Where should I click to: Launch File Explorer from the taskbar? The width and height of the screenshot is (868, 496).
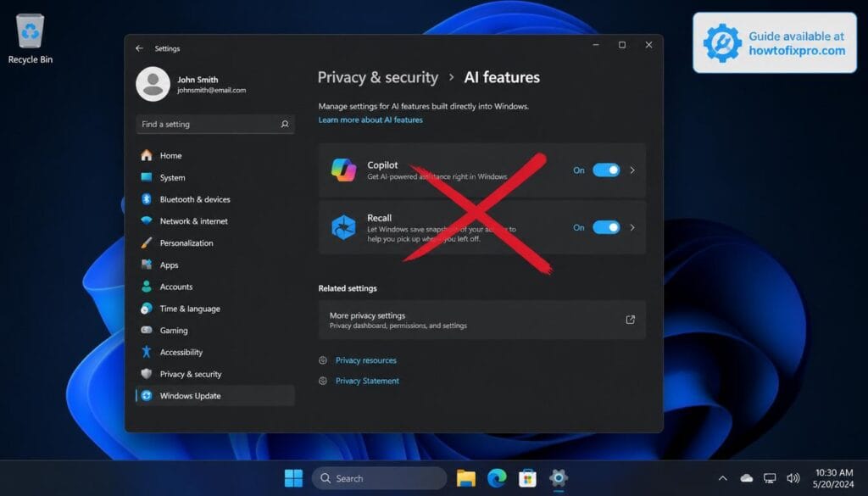tap(466, 477)
